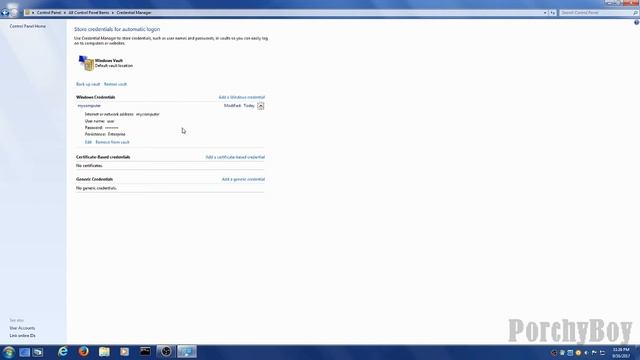Collapse the mycomputer credential entry
640x360 pixels.
260,106
